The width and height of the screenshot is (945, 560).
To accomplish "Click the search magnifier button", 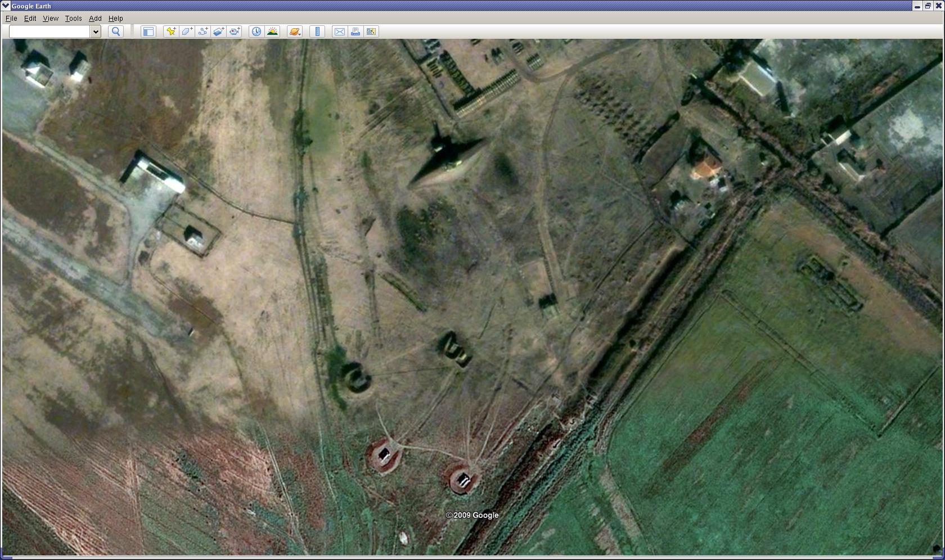I will 116,31.
